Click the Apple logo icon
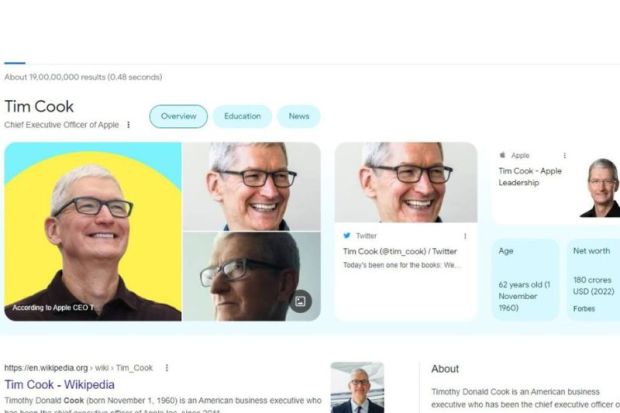Viewport: 620px width, 413px height. [x=502, y=155]
